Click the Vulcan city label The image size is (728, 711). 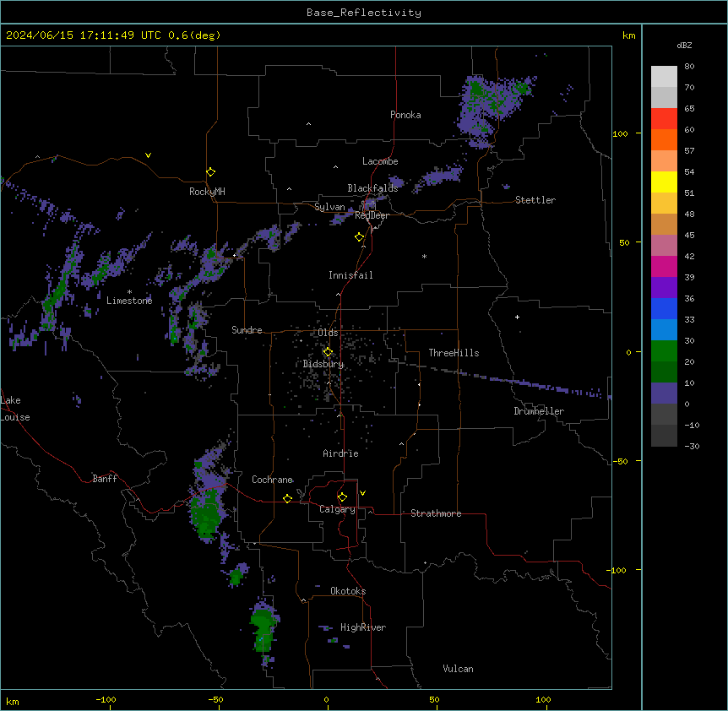(458, 669)
